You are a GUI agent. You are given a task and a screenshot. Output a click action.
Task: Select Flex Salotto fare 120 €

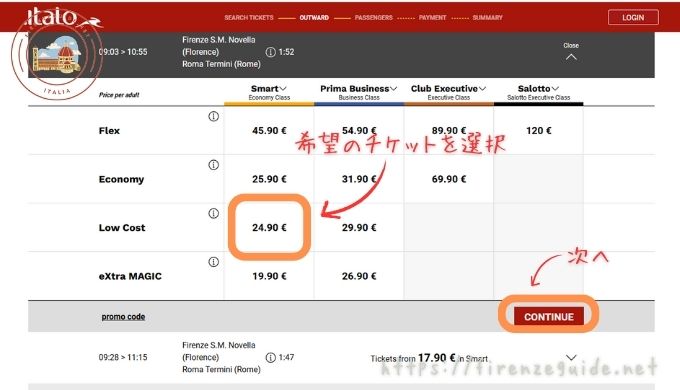(x=539, y=131)
